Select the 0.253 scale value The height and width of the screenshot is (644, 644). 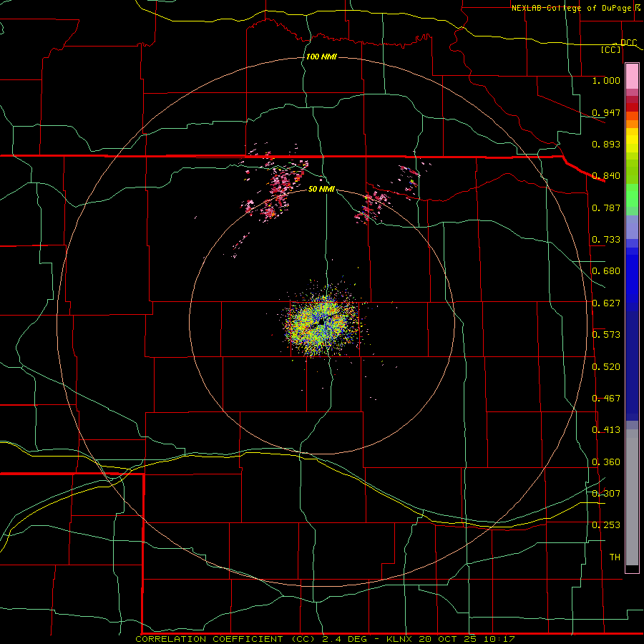pyautogui.click(x=606, y=525)
